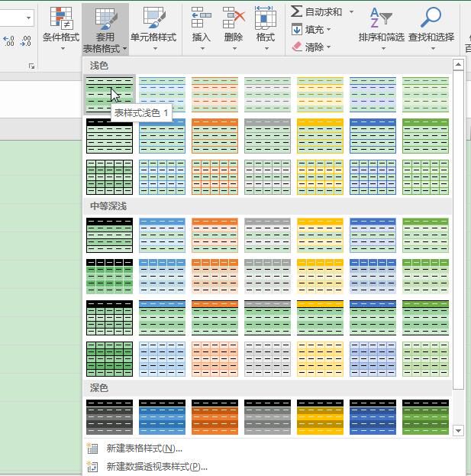Open the 查找和选择 magnifier icon
The height and width of the screenshot is (476, 471).
[431, 18]
